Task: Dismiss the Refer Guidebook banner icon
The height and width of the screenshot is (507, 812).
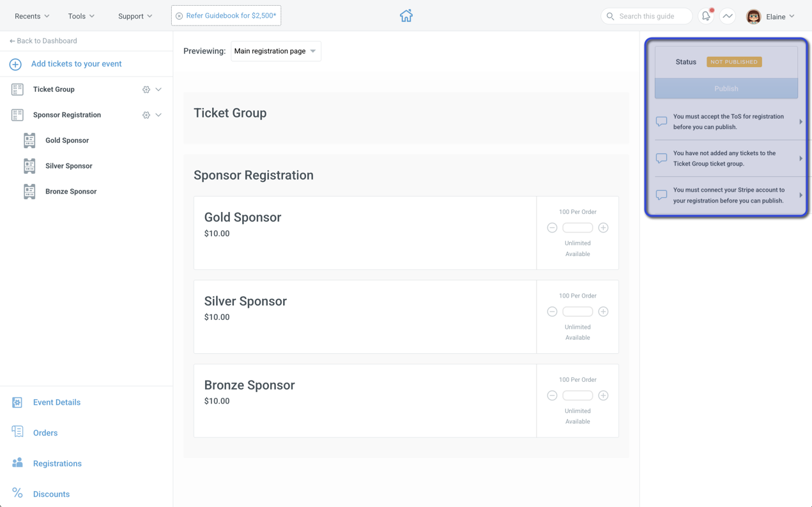Action: (179, 16)
